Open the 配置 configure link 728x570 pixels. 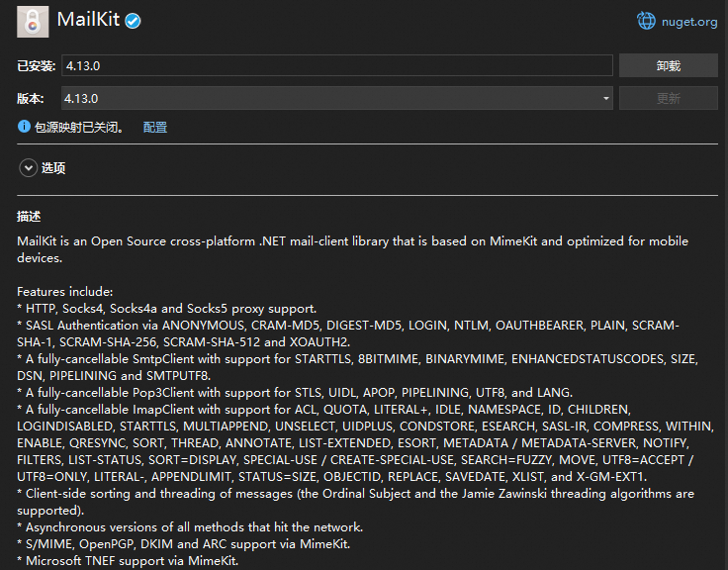click(x=155, y=127)
